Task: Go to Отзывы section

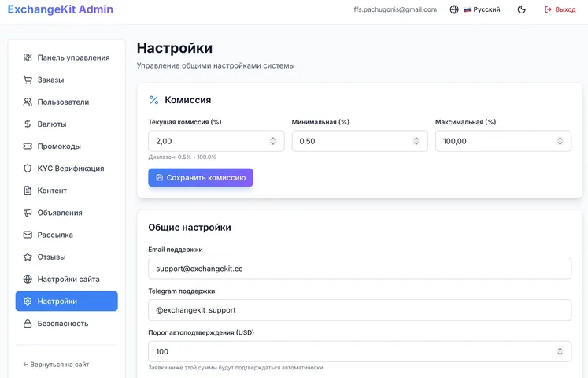Action: pos(66,257)
